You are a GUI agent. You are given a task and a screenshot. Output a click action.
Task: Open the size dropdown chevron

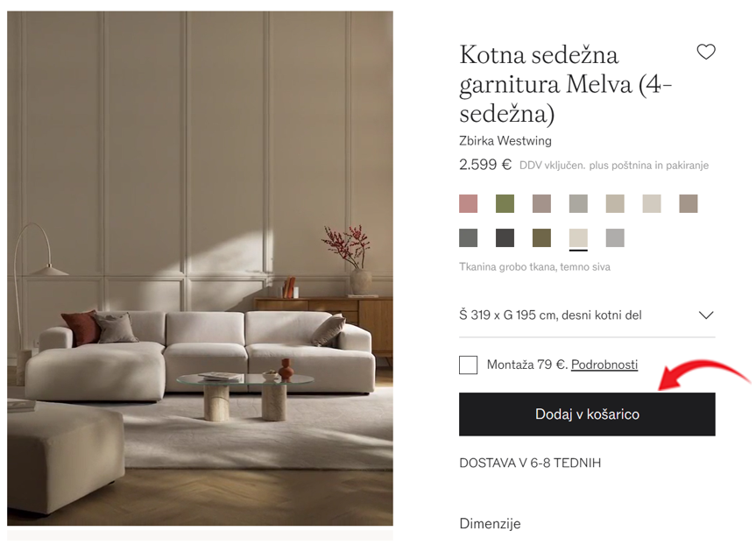point(706,315)
